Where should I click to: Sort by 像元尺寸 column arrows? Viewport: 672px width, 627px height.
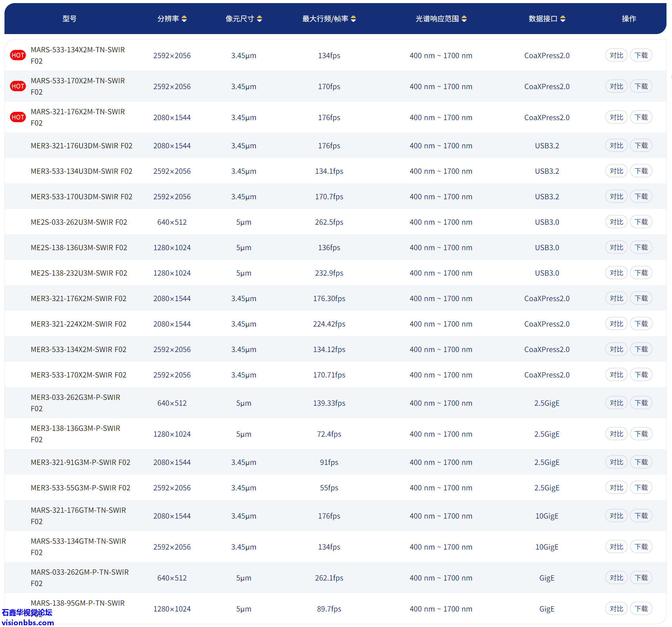[x=259, y=19]
